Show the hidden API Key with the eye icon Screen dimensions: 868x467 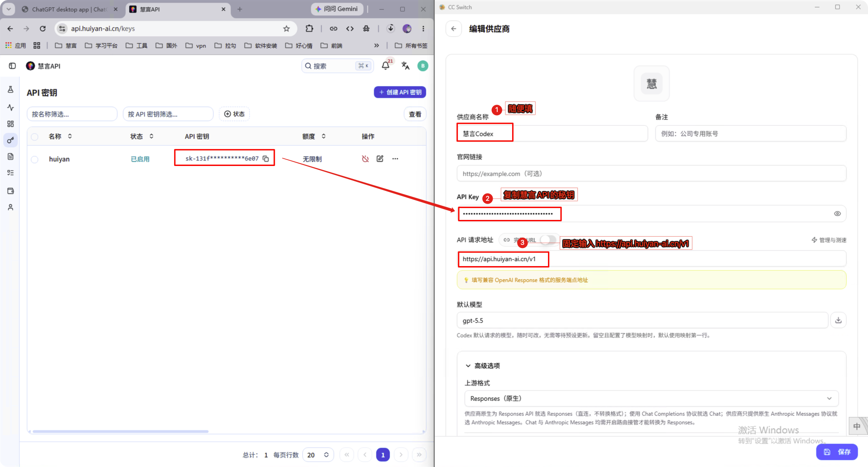click(x=837, y=214)
